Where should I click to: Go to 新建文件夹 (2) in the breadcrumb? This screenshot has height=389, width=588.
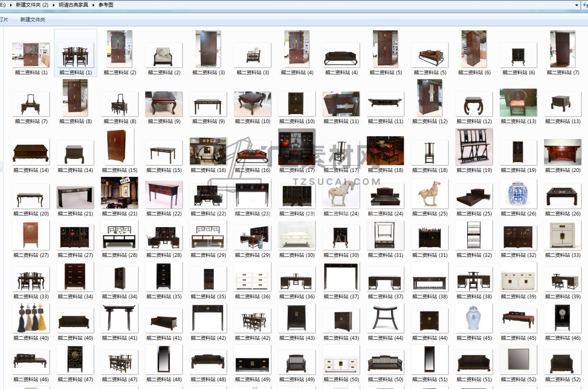pyautogui.click(x=32, y=5)
